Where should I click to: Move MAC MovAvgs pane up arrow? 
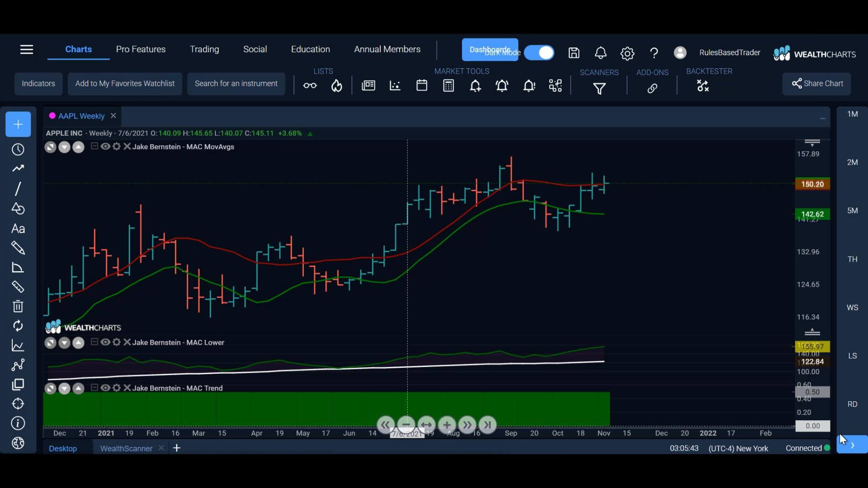point(78,147)
